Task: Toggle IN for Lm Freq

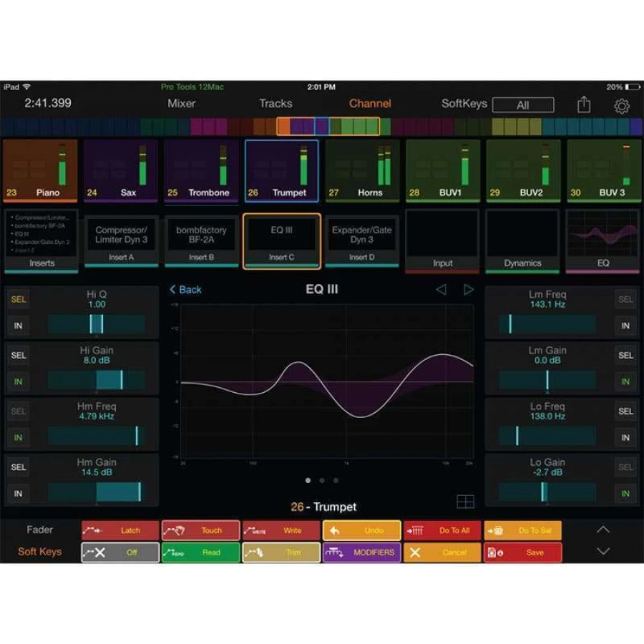Action: tap(625, 326)
